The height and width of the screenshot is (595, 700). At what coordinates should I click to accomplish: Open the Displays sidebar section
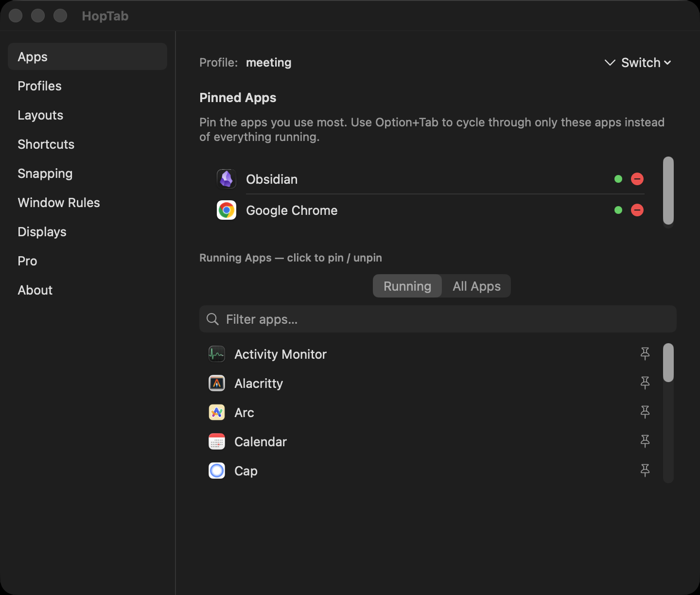pos(87,231)
